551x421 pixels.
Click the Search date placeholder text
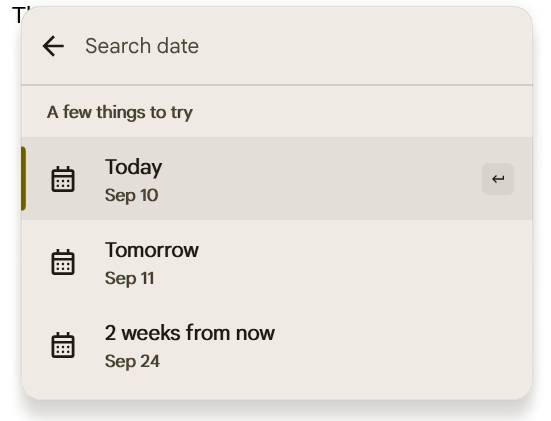[142, 46]
